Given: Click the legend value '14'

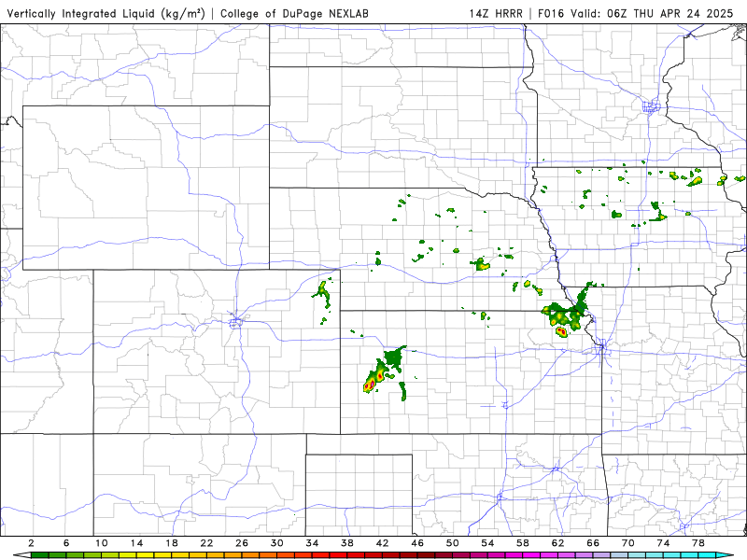Looking at the screenshot, I should 136,543.
